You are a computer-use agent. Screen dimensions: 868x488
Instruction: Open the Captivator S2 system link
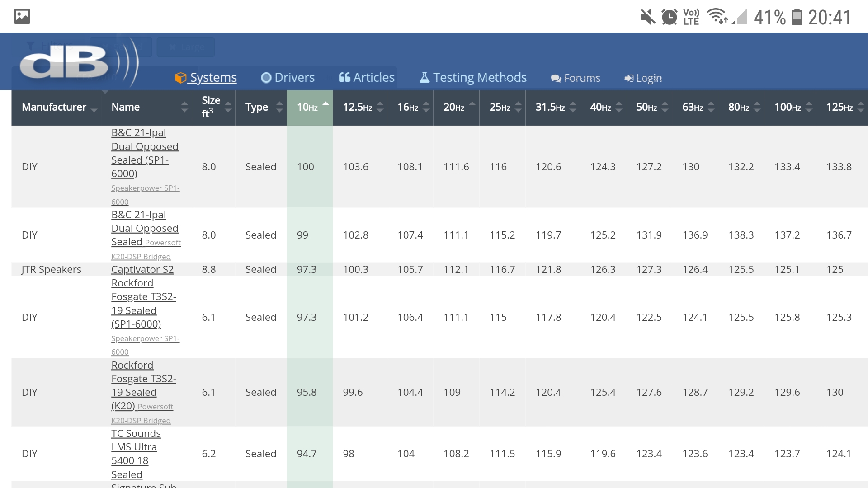[x=142, y=270]
